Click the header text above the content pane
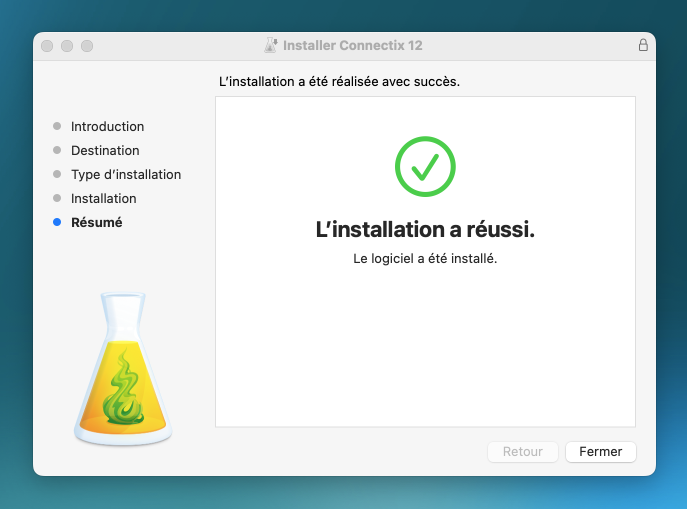The height and width of the screenshot is (509, 687). (x=339, y=81)
